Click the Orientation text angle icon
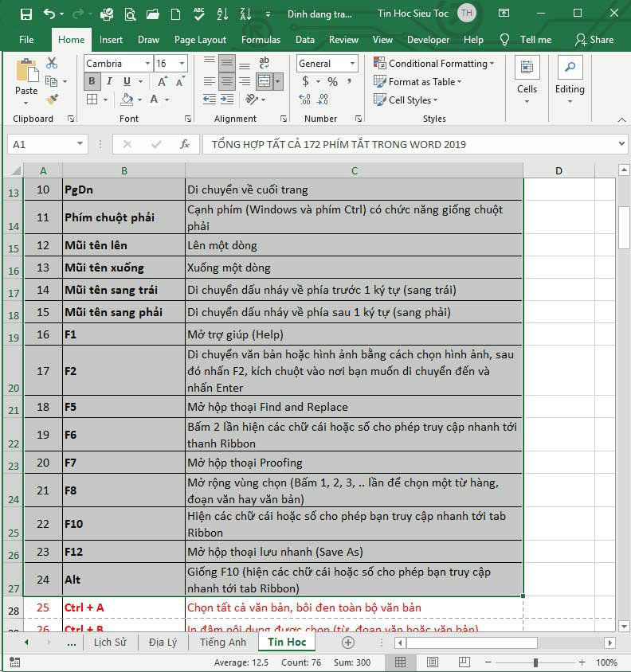 tap(252, 100)
